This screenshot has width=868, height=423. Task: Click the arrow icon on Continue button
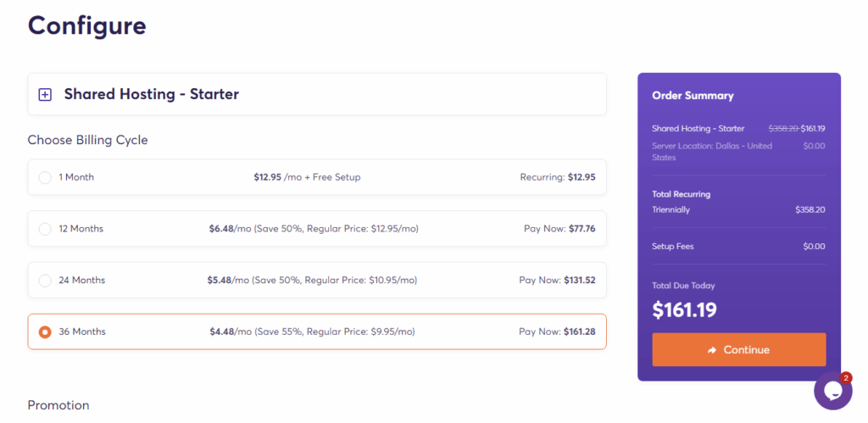[x=712, y=350]
